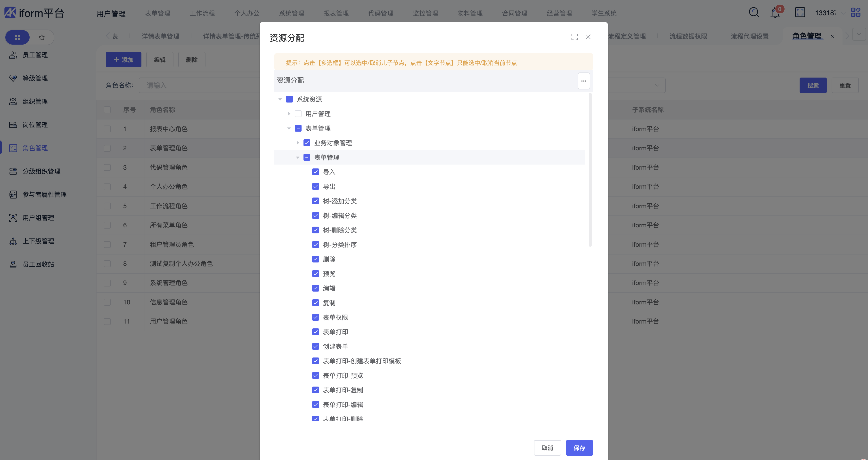
Task: Open 角色管理 in the sidebar
Action: pos(35,148)
